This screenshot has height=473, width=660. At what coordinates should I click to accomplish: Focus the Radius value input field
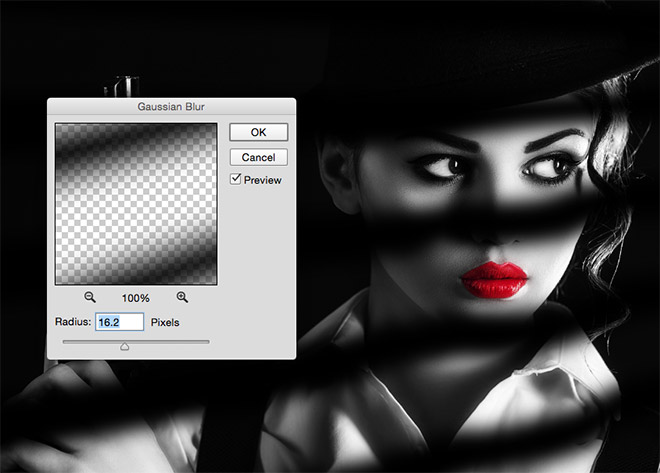click(120, 322)
